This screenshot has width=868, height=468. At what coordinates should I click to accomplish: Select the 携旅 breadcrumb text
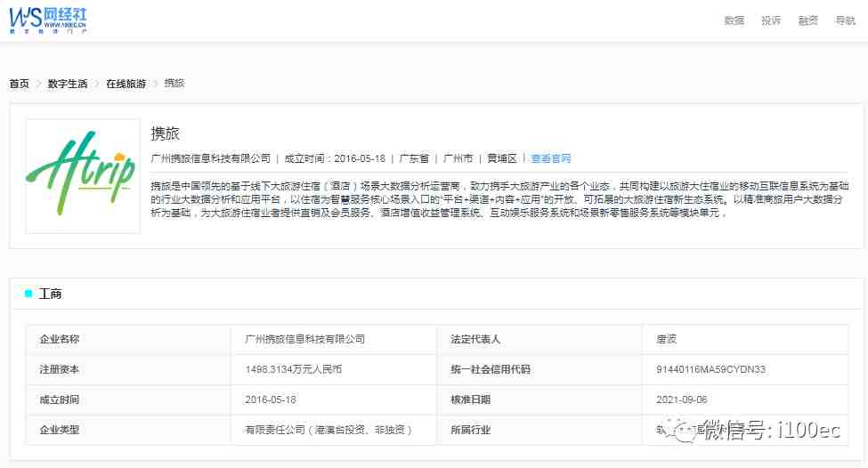point(174,83)
